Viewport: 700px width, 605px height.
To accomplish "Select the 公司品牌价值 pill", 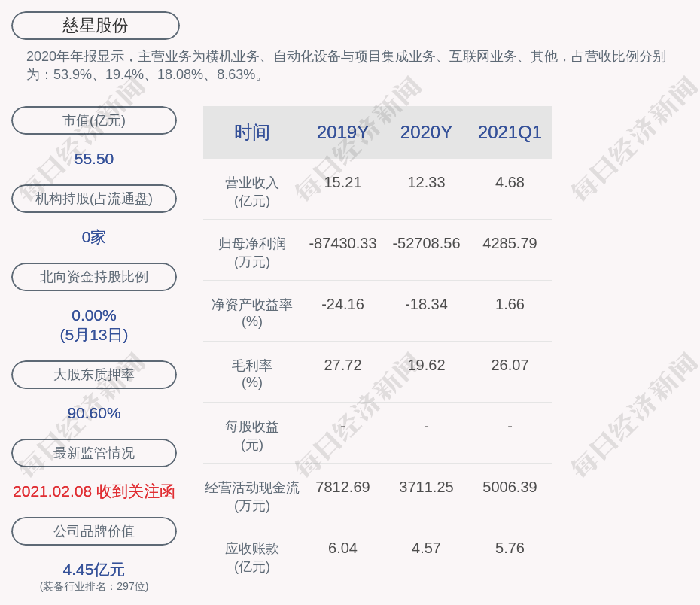I will (x=94, y=531).
